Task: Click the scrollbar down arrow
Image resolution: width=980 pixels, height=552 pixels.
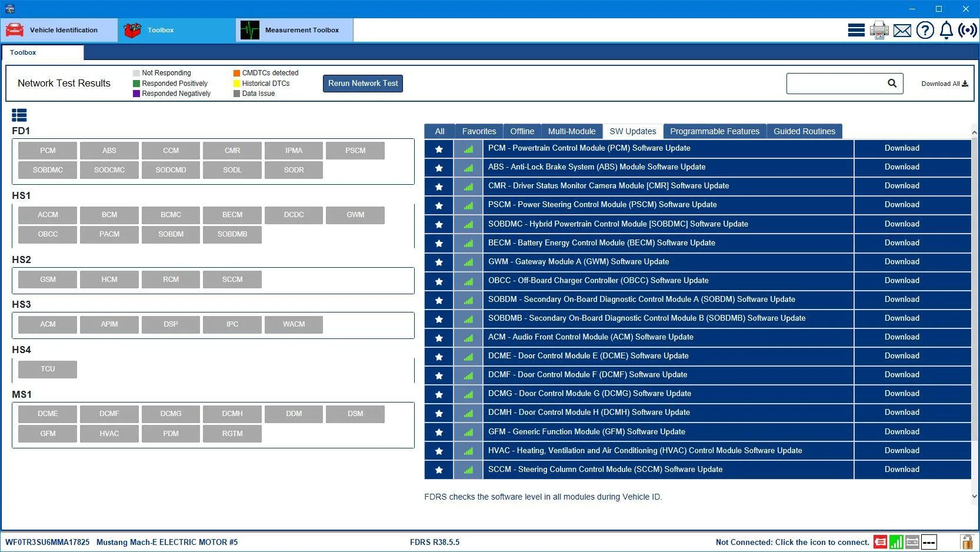Action: coord(974,496)
